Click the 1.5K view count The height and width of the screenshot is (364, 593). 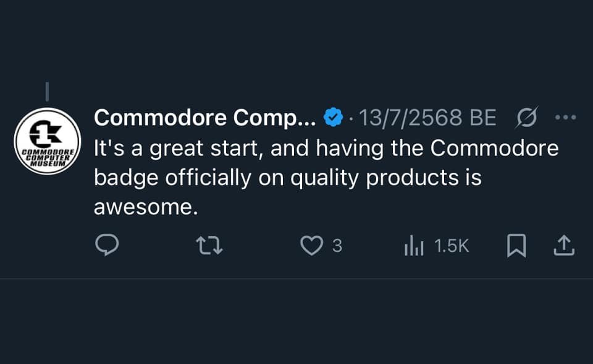point(452,246)
